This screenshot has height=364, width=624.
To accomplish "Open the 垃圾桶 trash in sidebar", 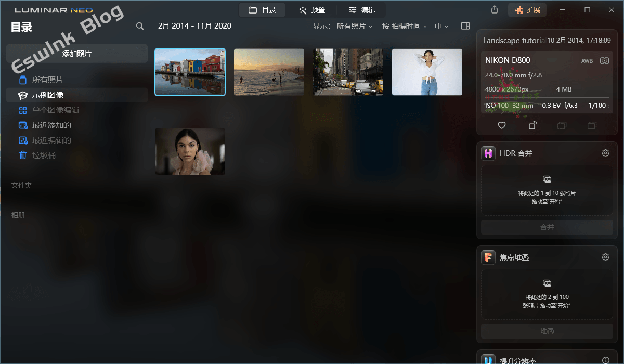I will click(x=44, y=155).
